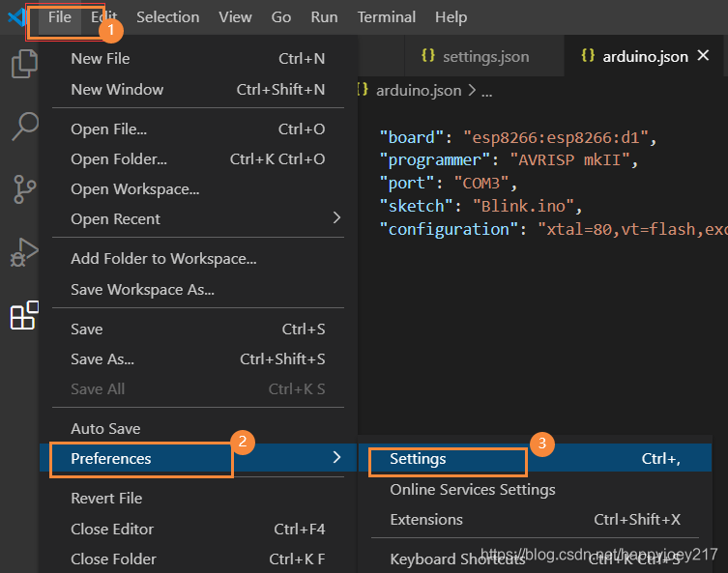This screenshot has height=573, width=728.
Task: Select Open Workspace... menu entry
Action: [x=198, y=189]
